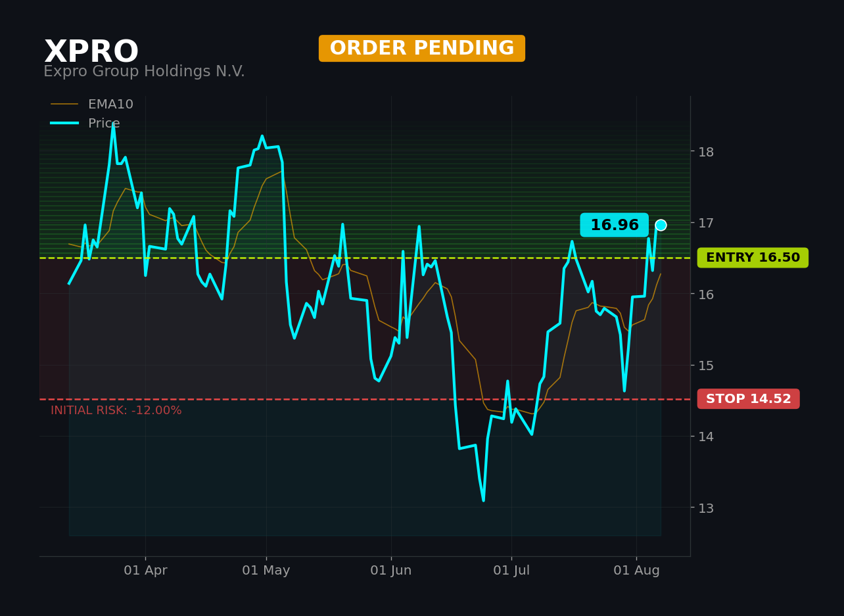844x616 pixels.
Task: Click the 01 Aug date axis label
Action: [x=636, y=571]
